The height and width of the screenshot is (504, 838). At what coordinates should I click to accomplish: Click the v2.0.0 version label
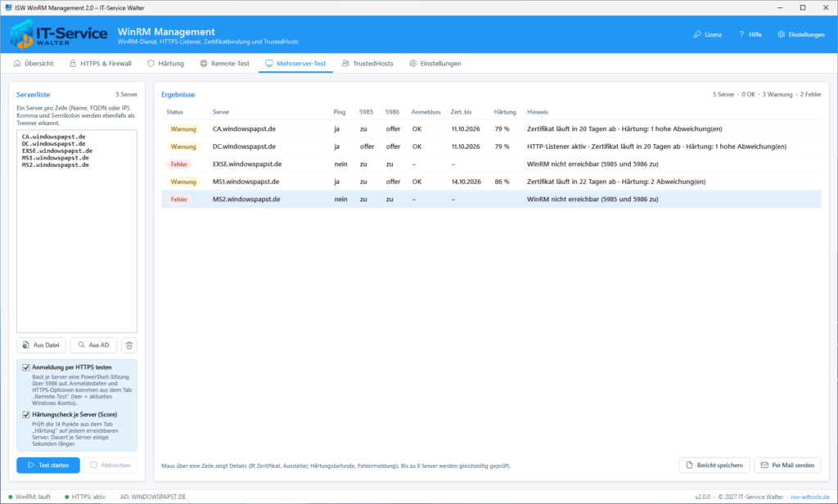tap(703, 497)
